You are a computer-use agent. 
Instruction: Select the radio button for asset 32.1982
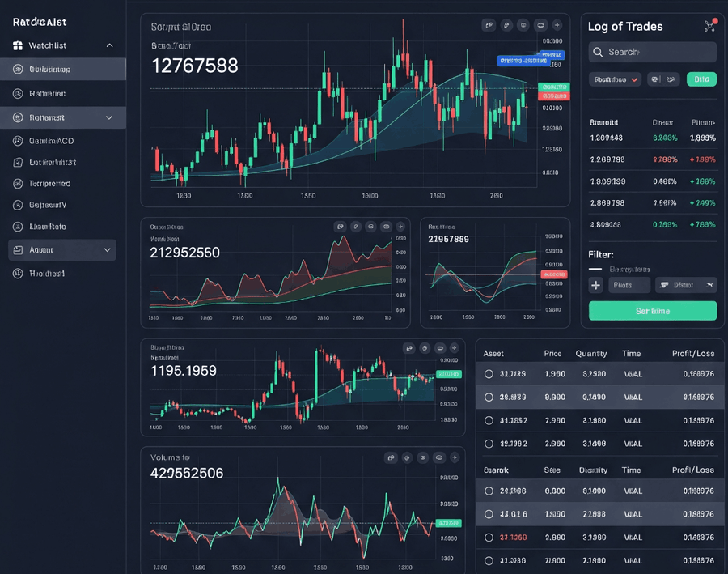489,444
